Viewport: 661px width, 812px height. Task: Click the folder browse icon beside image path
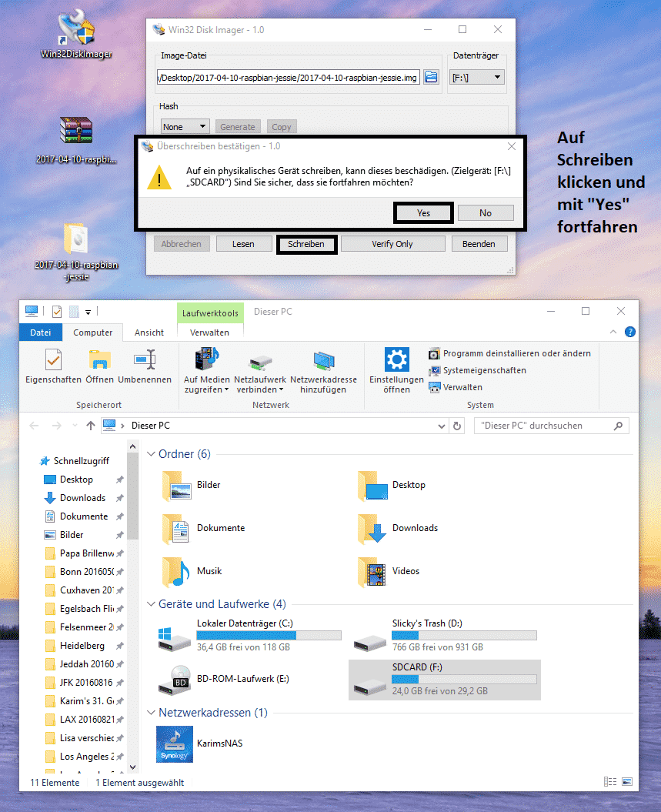pyautogui.click(x=431, y=77)
